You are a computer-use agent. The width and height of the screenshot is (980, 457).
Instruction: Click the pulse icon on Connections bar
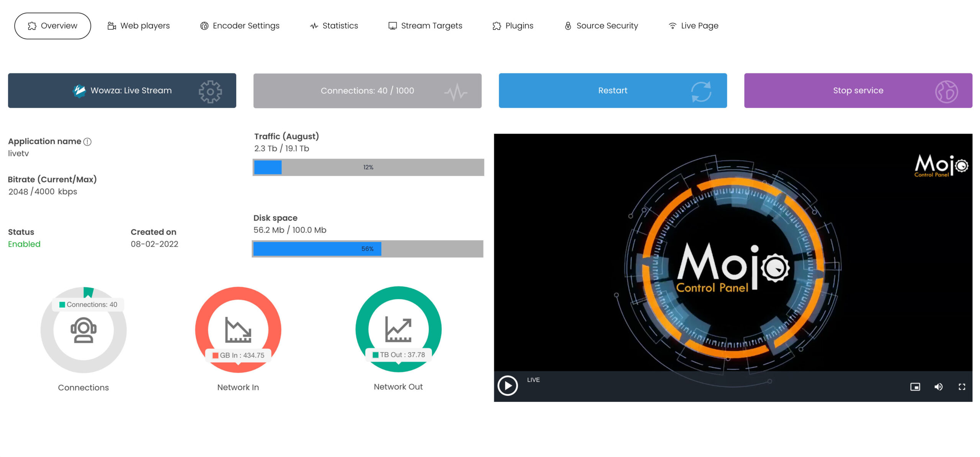click(455, 92)
